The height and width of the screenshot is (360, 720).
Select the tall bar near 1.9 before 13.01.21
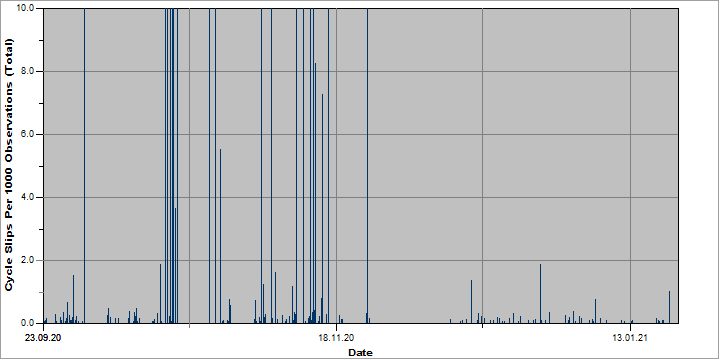(x=540, y=293)
